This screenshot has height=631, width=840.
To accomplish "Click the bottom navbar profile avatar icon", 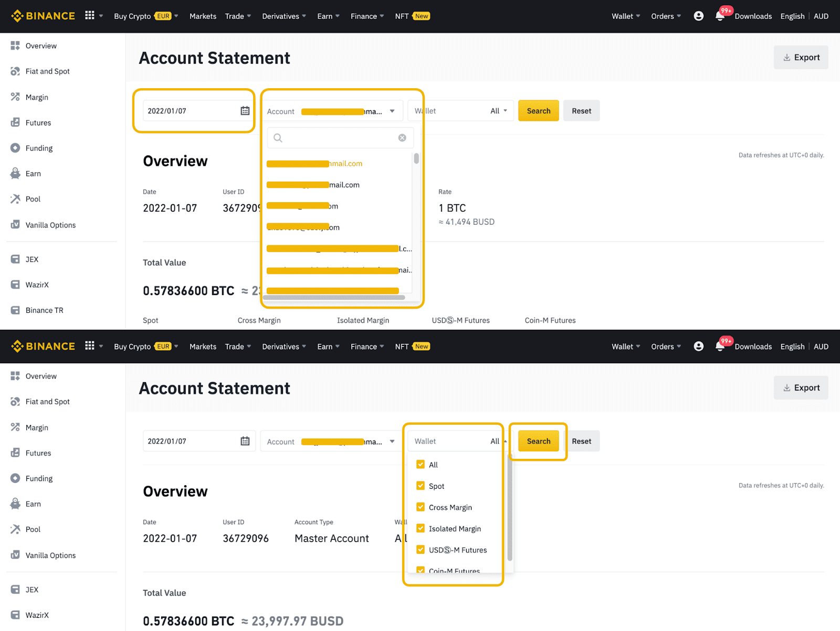I will [x=698, y=346].
